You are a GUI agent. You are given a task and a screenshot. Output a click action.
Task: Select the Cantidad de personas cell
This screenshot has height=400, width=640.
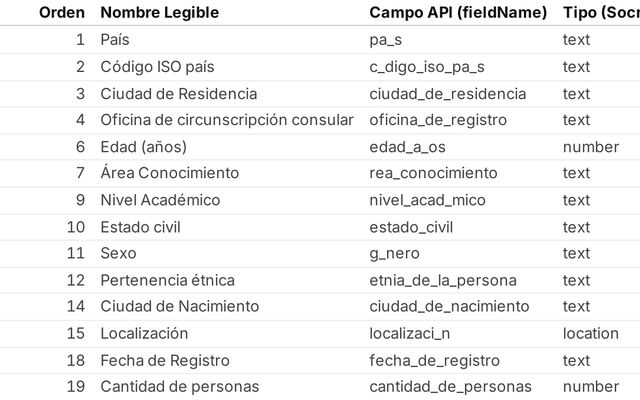click(x=180, y=386)
